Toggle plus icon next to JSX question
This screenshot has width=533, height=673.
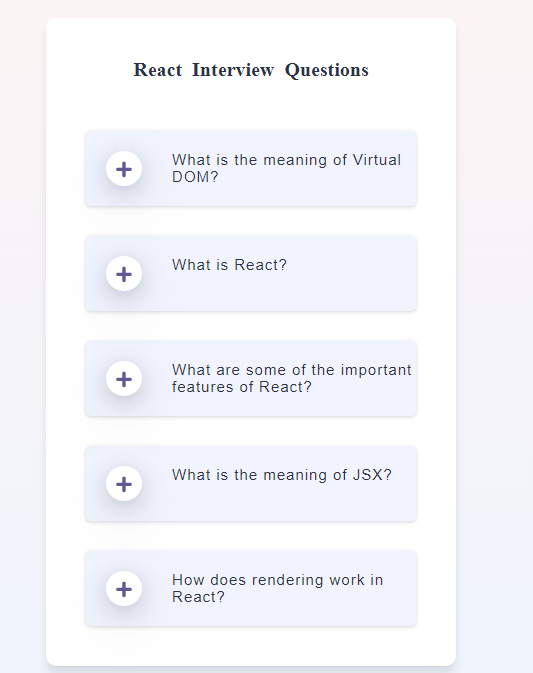click(124, 484)
